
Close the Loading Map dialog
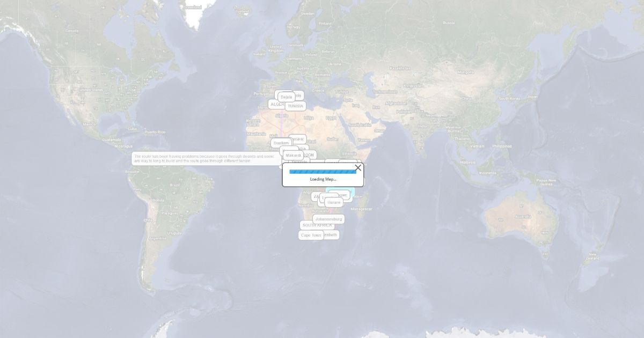358,168
